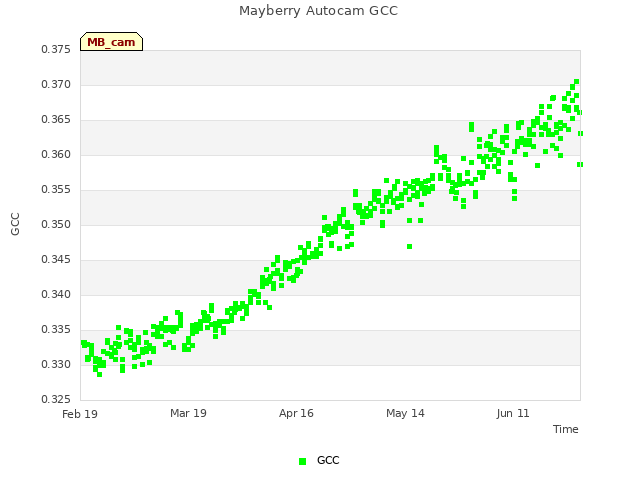Click the 0.365 y-axis value
640x480 pixels.
pos(56,120)
